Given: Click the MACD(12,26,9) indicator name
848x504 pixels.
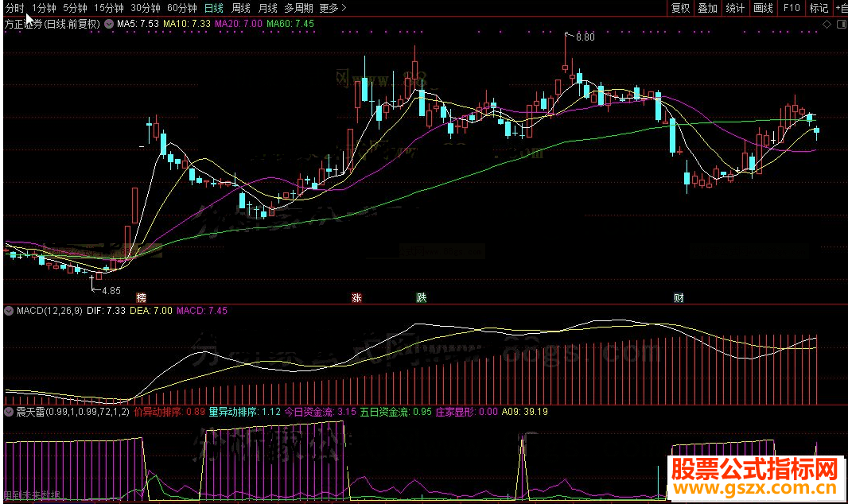Looking at the screenshot, I should 49,311.
